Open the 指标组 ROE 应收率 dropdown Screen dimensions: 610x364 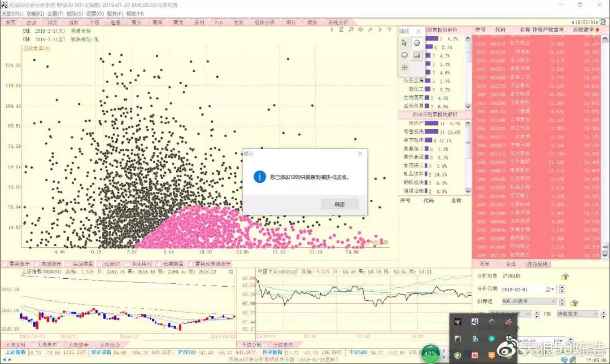point(553,302)
